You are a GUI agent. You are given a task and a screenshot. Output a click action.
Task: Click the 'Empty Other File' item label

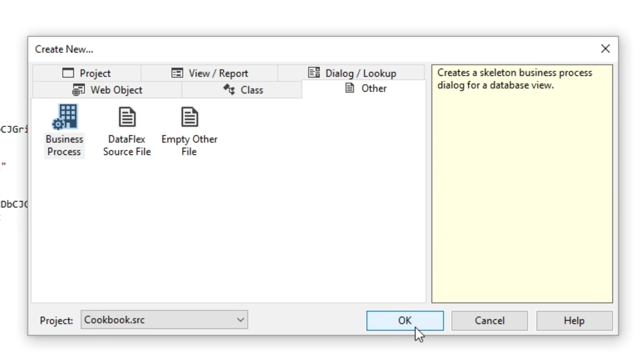pos(189,145)
